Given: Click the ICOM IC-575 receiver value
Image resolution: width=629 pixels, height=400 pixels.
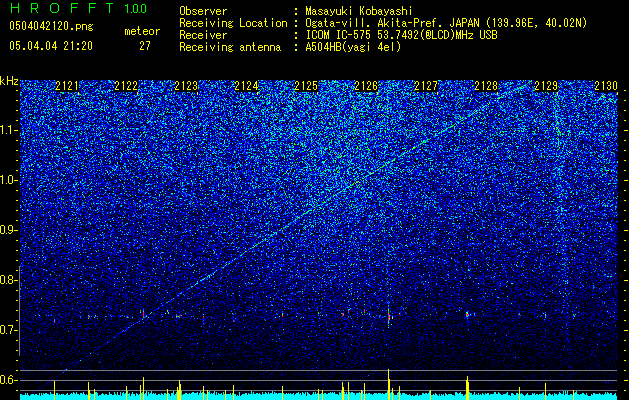Looking at the screenshot, I should 401,35.
